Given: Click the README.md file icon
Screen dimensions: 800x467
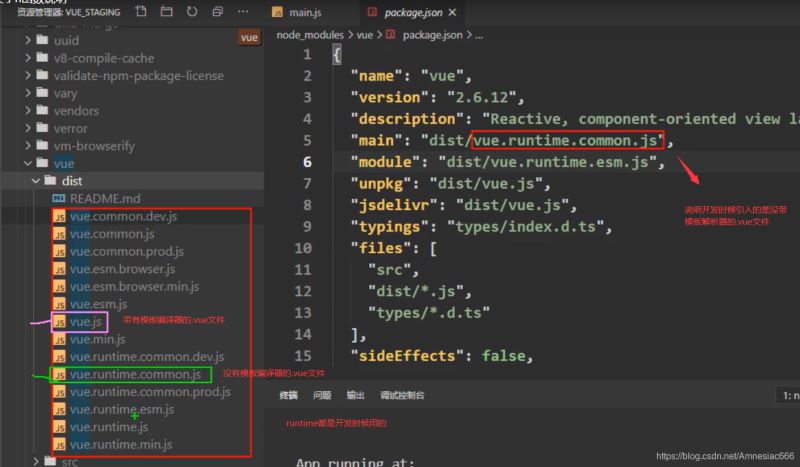Looking at the screenshot, I should click(x=59, y=198).
